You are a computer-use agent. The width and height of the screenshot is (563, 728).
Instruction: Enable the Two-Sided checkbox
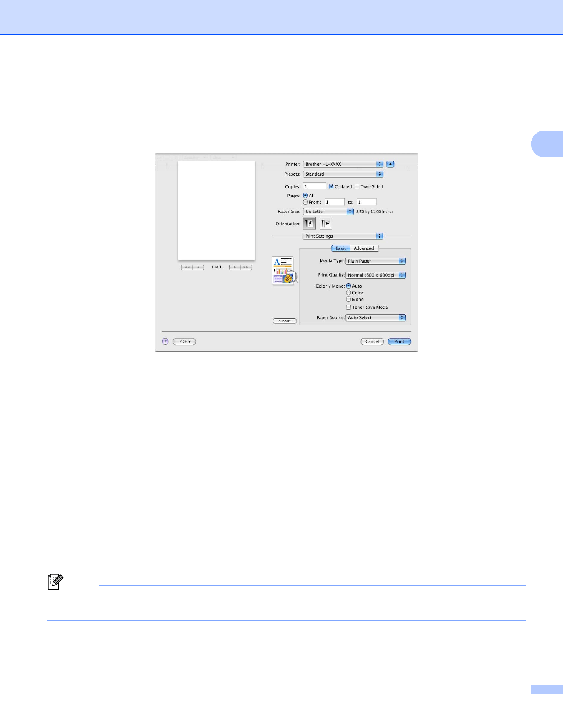point(357,186)
